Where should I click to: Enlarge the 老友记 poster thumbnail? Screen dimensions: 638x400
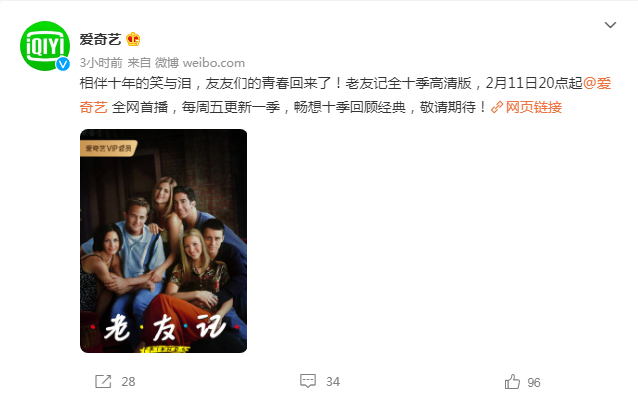(164, 241)
